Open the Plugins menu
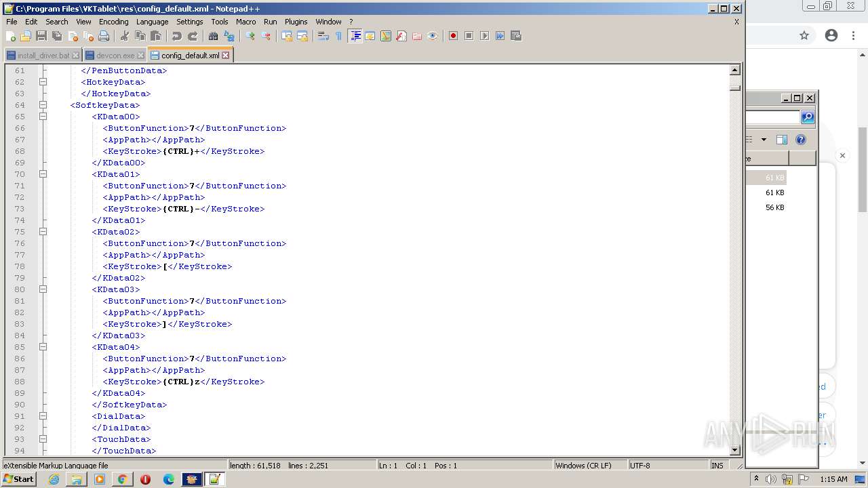Screen dimensions: 868x488 [296, 22]
